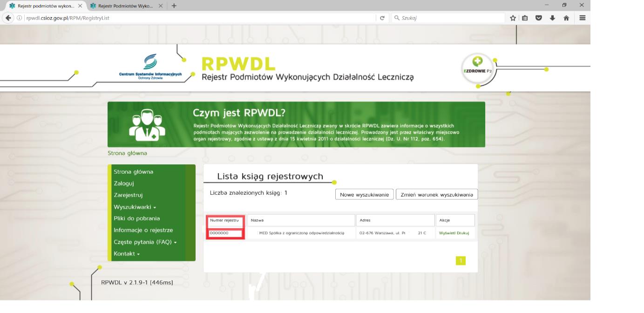644x313 pixels.
Task: Open Pocket icon in toolbar
Action: click(539, 18)
